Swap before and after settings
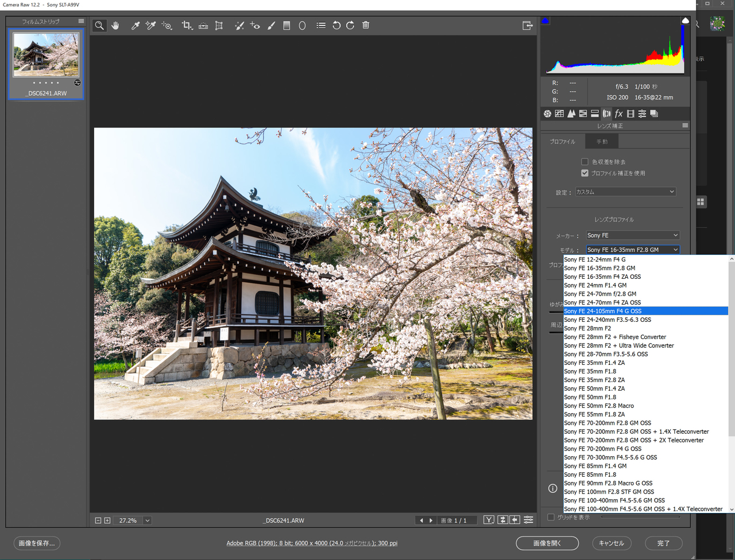 point(502,520)
